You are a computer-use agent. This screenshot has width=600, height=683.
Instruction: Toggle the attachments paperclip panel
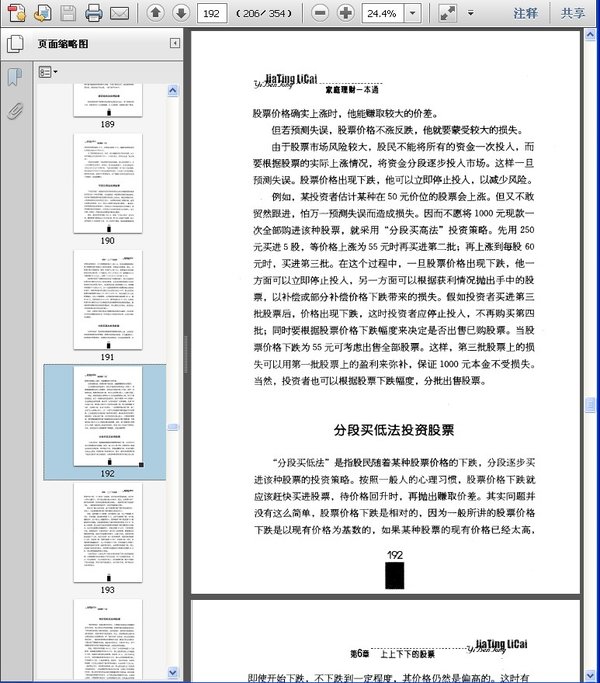(15, 111)
